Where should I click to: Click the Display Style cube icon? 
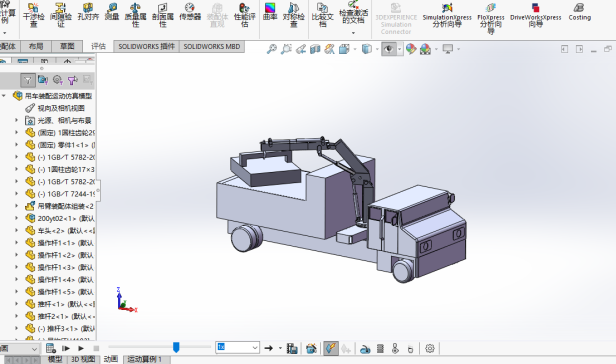coord(367,49)
